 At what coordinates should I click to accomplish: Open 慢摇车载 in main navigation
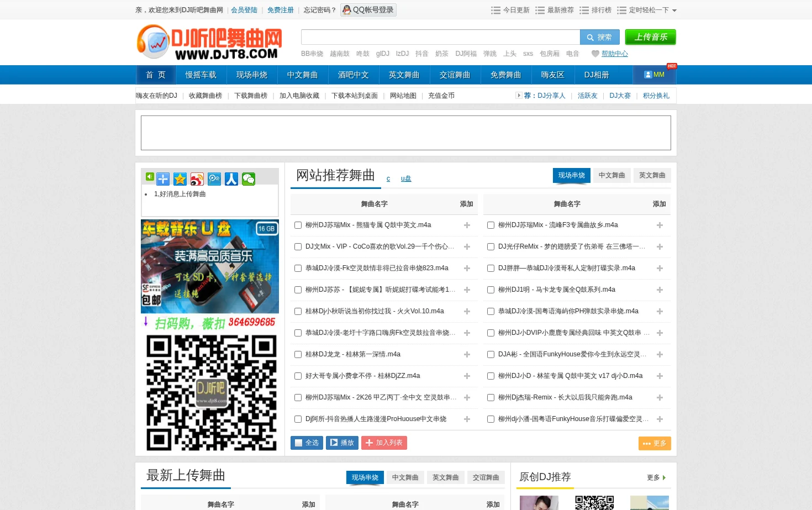coord(201,75)
